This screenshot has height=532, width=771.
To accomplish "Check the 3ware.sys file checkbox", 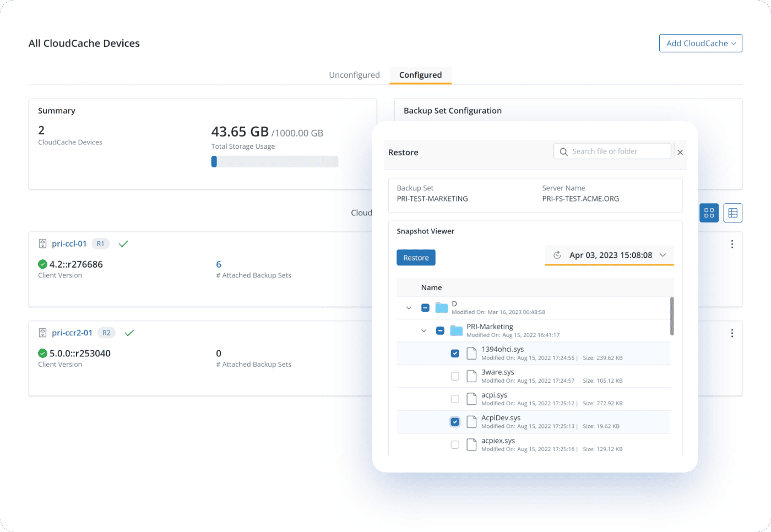I will (455, 376).
